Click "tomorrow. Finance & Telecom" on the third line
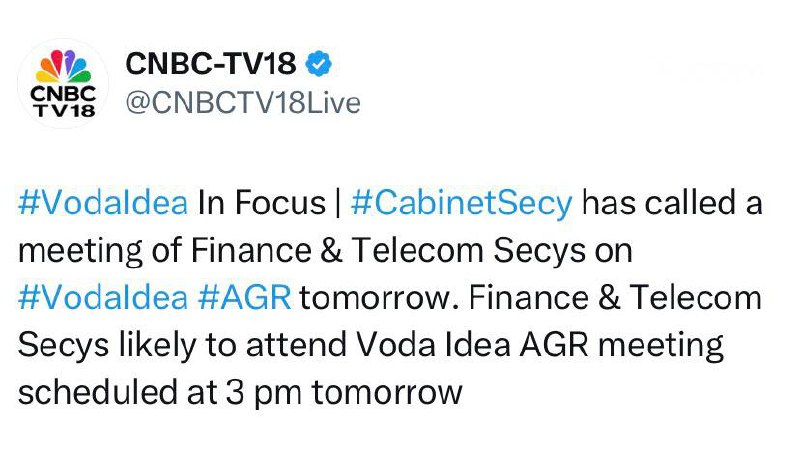Image resolution: width=800 pixels, height=451 pixels. [531, 297]
